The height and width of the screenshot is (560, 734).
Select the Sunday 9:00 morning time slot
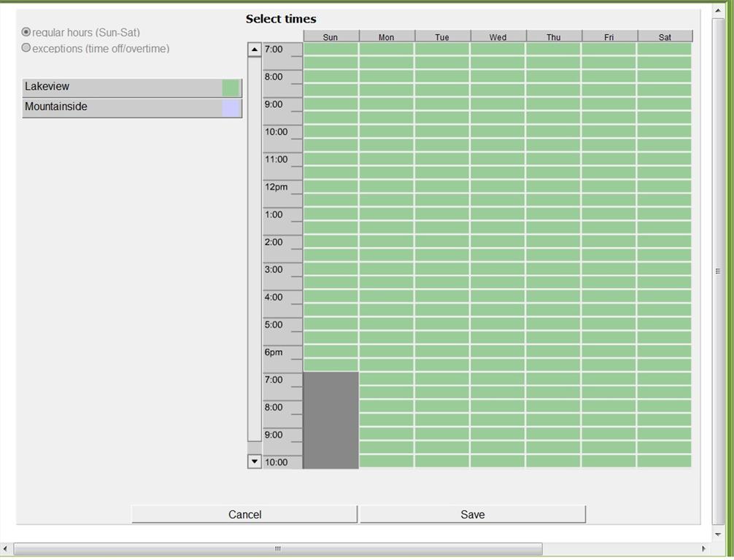(331, 104)
